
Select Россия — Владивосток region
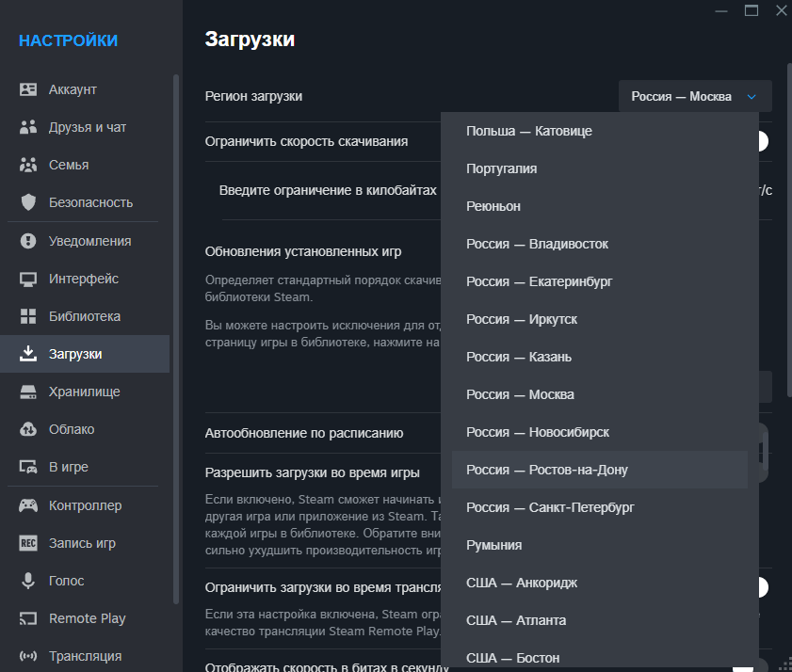point(600,244)
